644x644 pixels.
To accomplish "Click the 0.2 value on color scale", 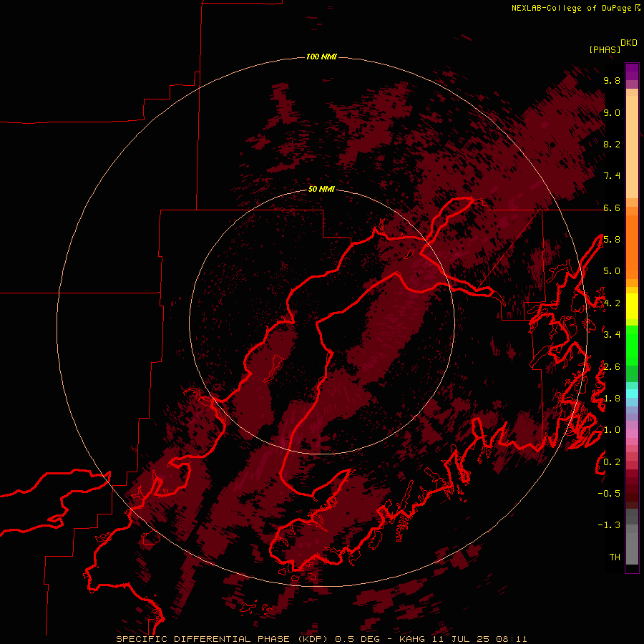I will (612, 462).
